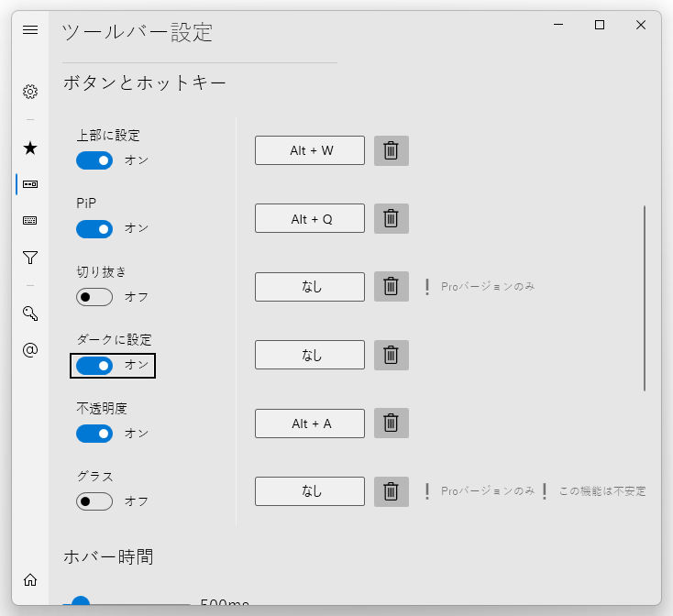Image resolution: width=673 pixels, height=616 pixels.
Task: Set hotkey for 切り抜き (なし)
Action: pyautogui.click(x=310, y=287)
